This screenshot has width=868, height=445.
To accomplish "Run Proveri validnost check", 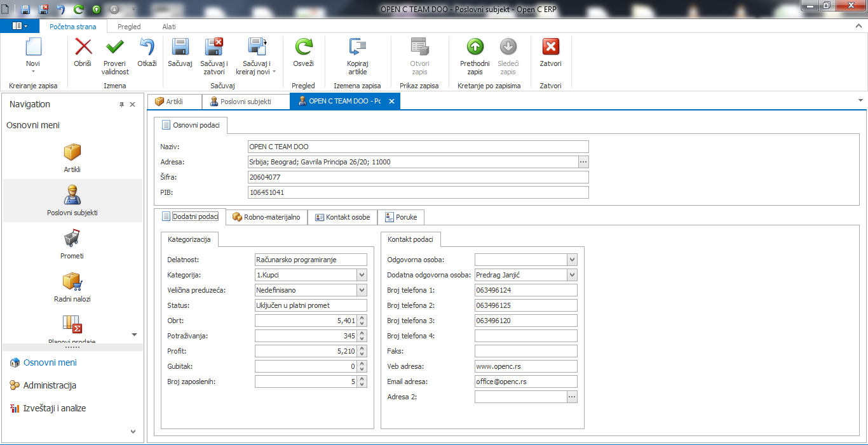I will point(115,47).
